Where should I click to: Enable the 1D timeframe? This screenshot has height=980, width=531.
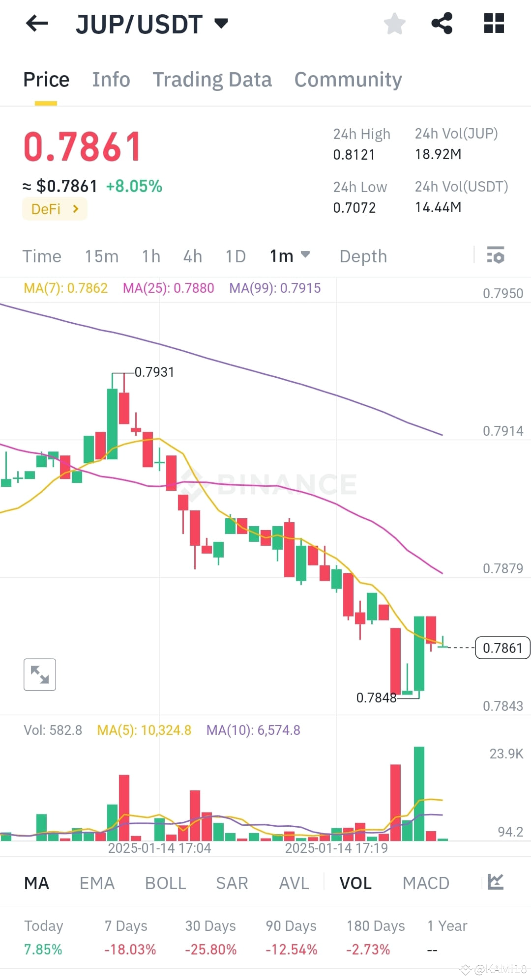click(235, 256)
